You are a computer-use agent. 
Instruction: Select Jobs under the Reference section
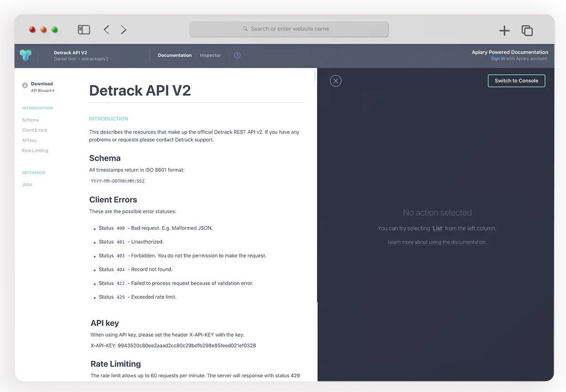point(27,184)
